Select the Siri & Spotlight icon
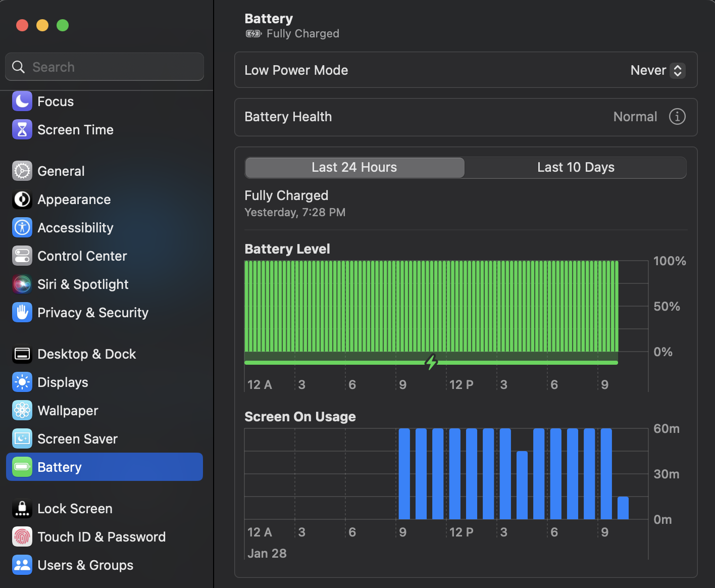The height and width of the screenshot is (588, 715). coord(22,284)
